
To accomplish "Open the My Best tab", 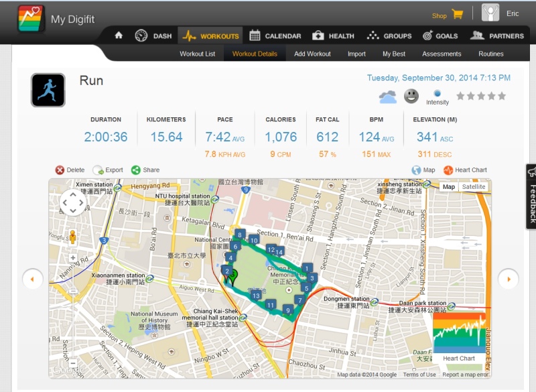I will (394, 54).
